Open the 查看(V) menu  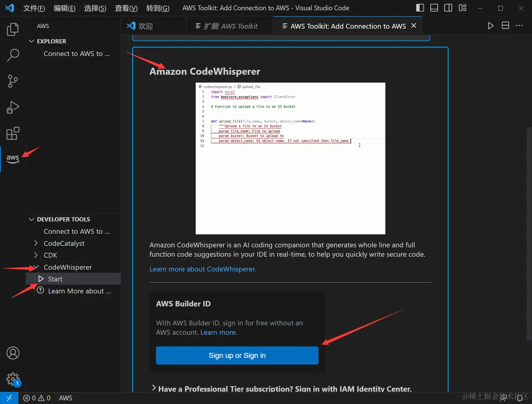coord(126,8)
